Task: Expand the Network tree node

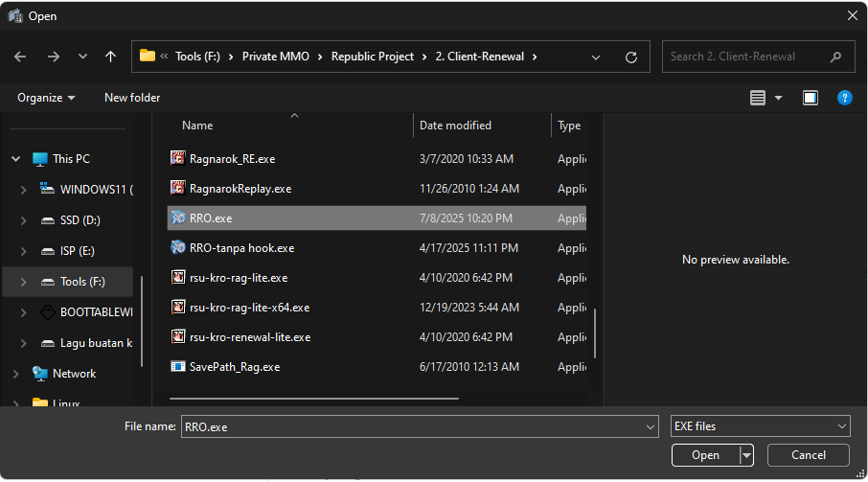Action: [16, 374]
